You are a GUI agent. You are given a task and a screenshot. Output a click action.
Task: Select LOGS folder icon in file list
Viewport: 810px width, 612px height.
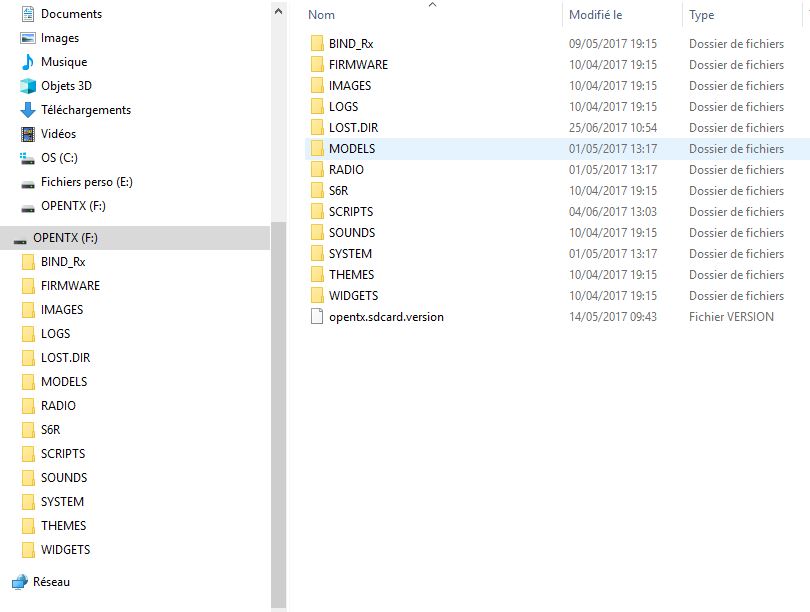pos(317,106)
